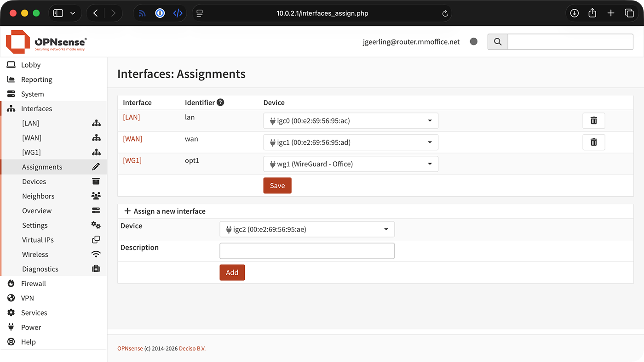Click the Safari address bar URL
The width and height of the screenshot is (644, 362).
[x=322, y=13]
